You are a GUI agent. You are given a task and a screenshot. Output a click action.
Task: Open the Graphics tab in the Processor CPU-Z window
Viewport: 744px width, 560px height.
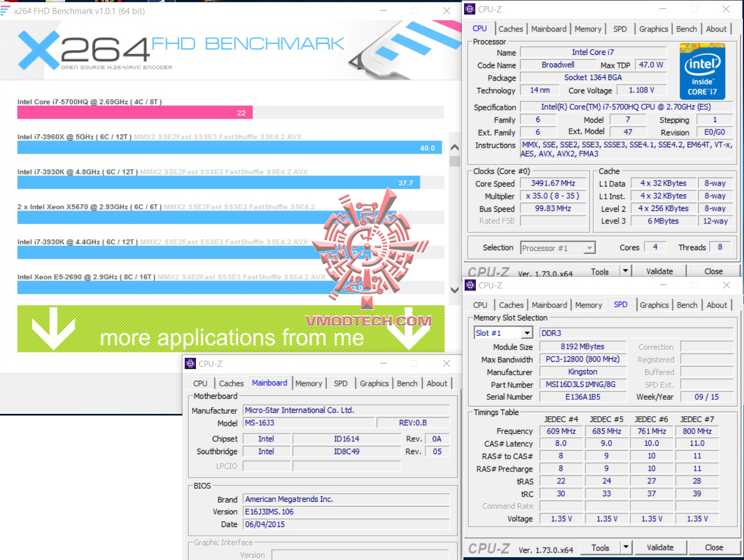(x=653, y=29)
